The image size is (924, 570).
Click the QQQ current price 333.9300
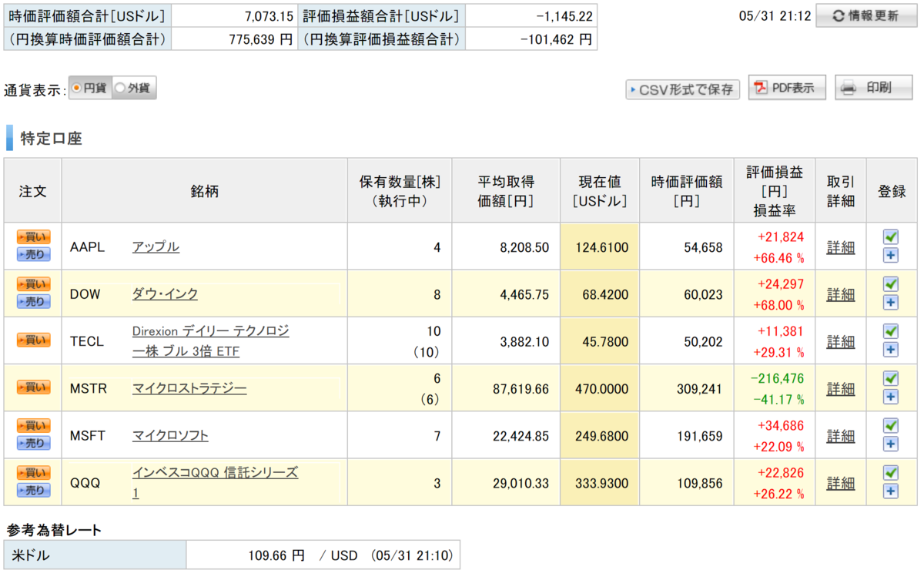601,483
